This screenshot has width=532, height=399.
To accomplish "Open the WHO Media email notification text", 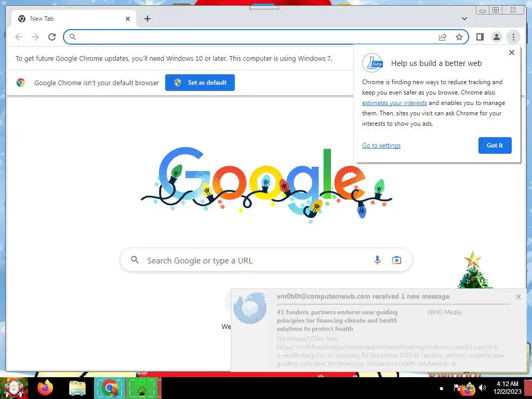I will click(444, 312).
